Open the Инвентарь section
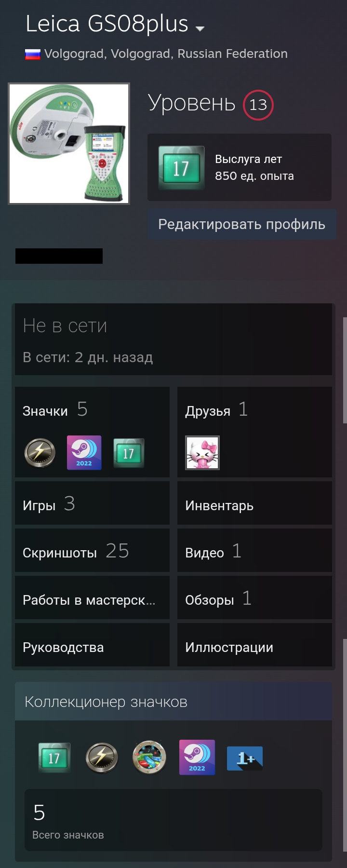The image size is (347, 868). pos(254,503)
